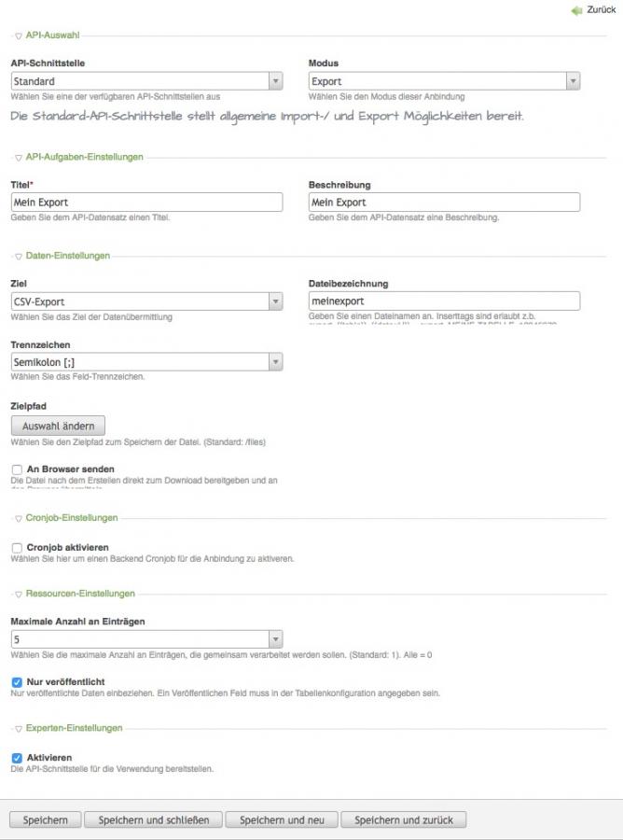Open the API-Schnittstelle dropdown

[x=146, y=81]
